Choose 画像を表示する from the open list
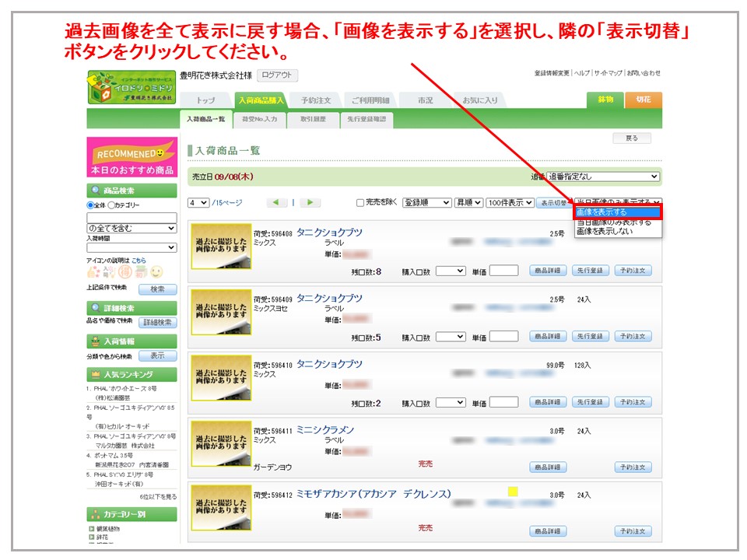 pyautogui.click(x=617, y=212)
